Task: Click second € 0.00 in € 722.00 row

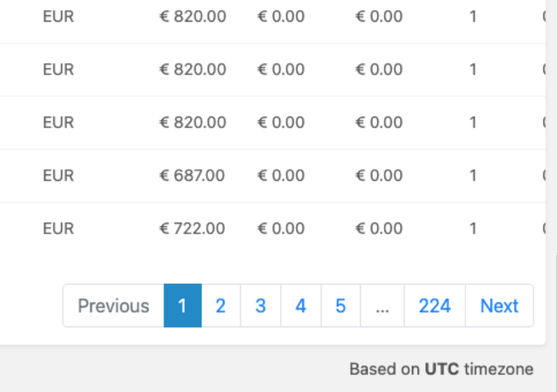Action: coord(379,228)
